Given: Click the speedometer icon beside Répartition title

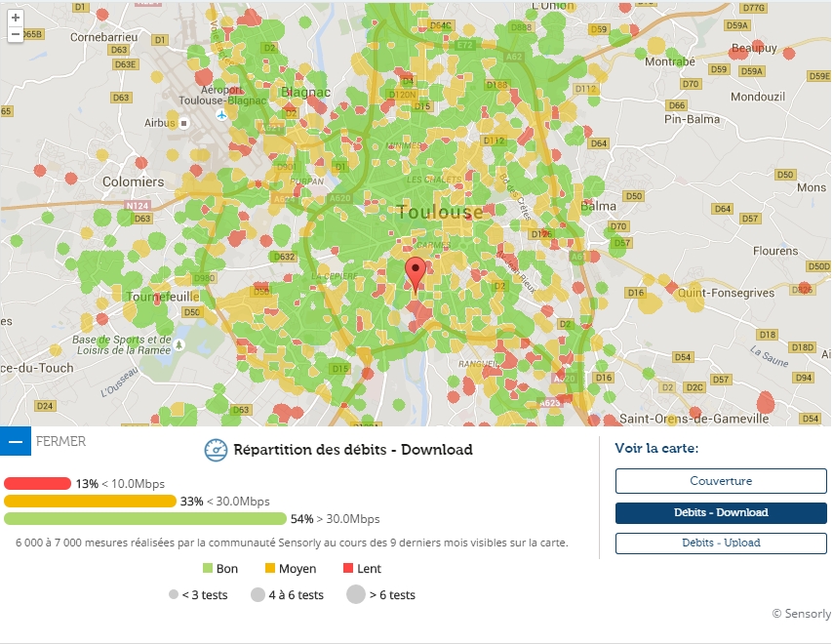Looking at the screenshot, I should pos(216,450).
